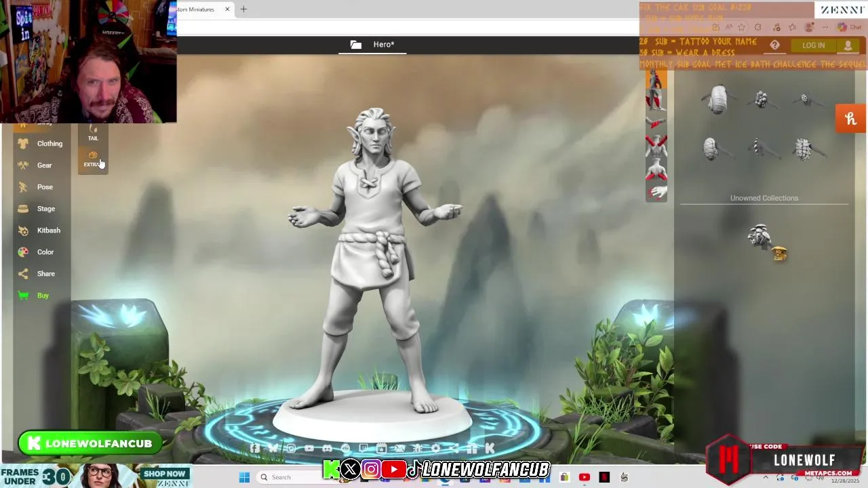Viewport: 868px width, 488px height.
Task: Click the Hero* file folder icon
Action: (356, 45)
